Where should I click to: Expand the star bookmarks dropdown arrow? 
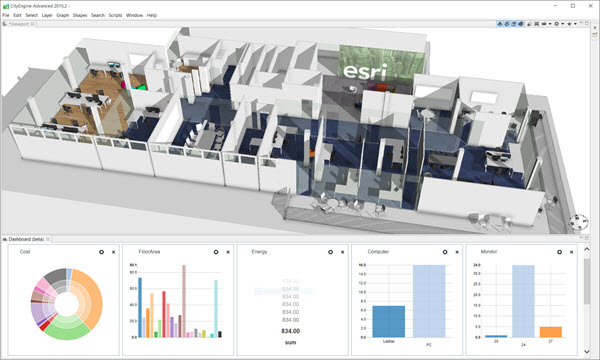pos(576,24)
